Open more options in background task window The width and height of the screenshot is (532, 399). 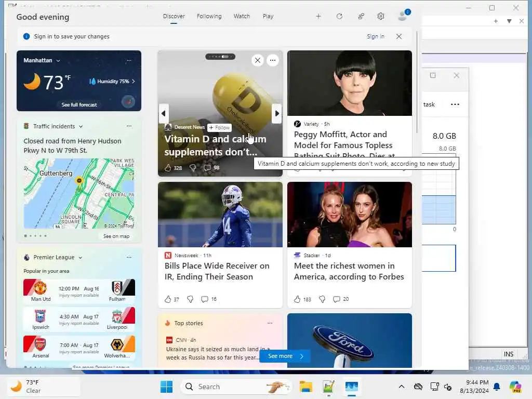(455, 104)
